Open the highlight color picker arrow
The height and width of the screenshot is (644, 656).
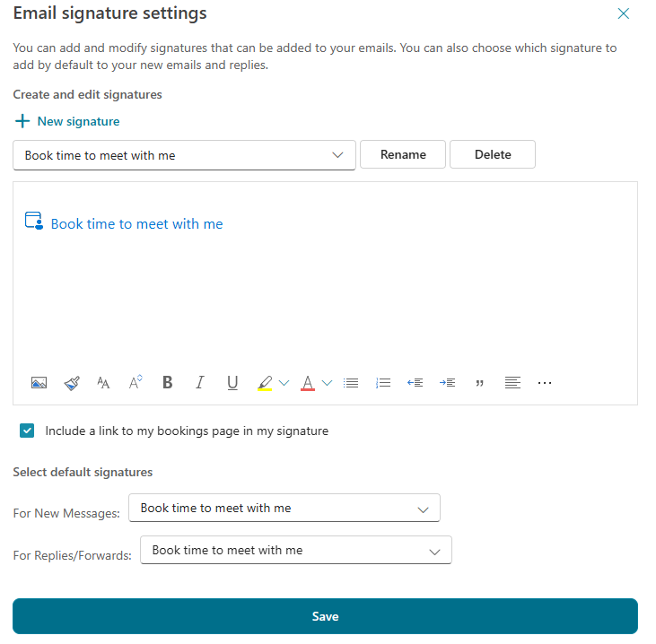pos(284,383)
